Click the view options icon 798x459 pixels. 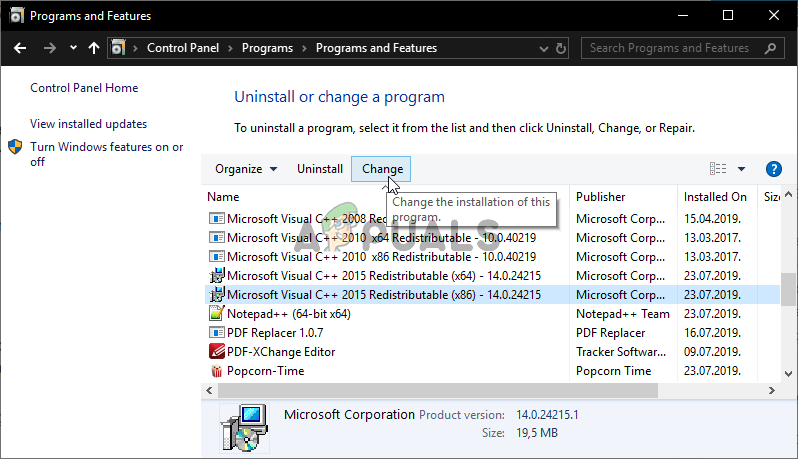click(x=718, y=169)
